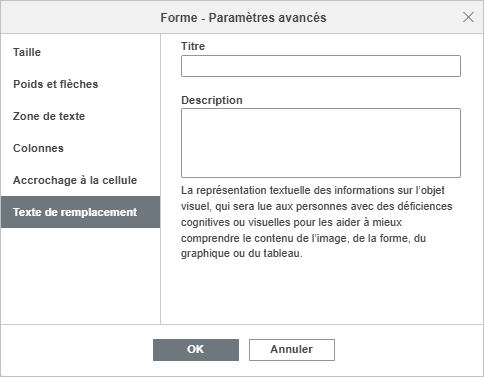
Task: Click the Description field label
Action: [x=212, y=100]
